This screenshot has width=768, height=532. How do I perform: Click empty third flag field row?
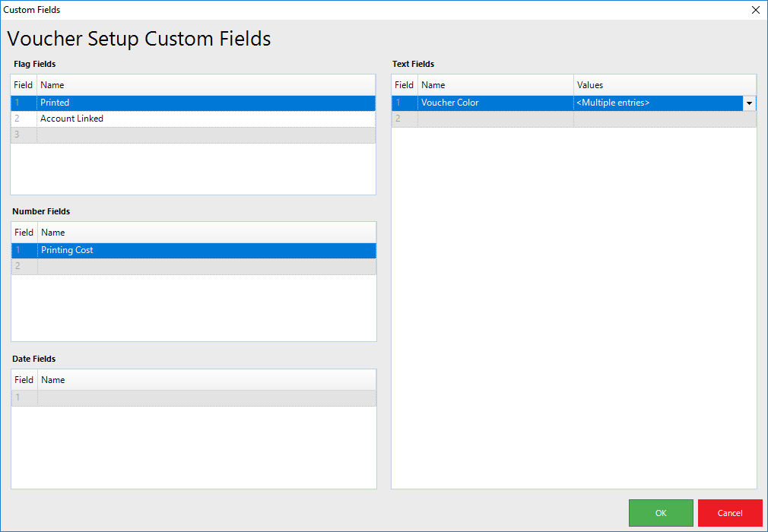pyautogui.click(x=205, y=135)
